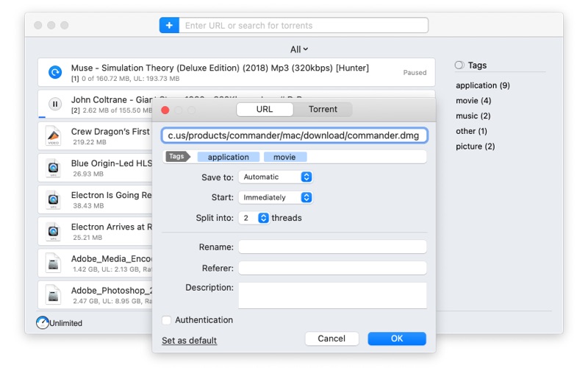Close the add URL dialog with red button
This screenshot has width=588, height=368.
click(x=165, y=110)
